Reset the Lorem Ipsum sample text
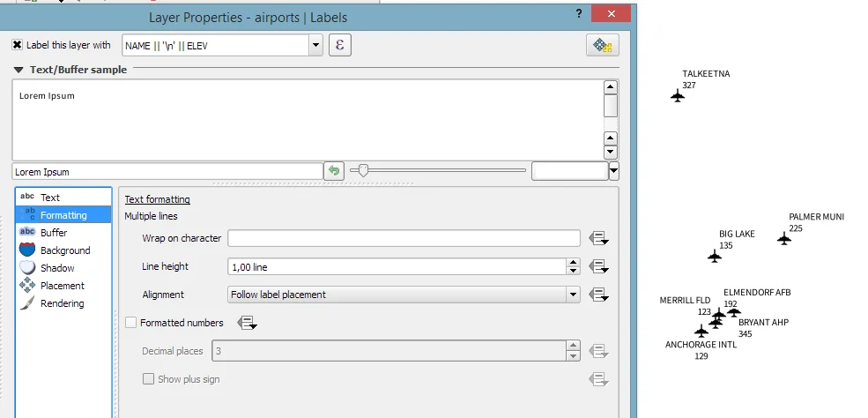 tap(333, 171)
